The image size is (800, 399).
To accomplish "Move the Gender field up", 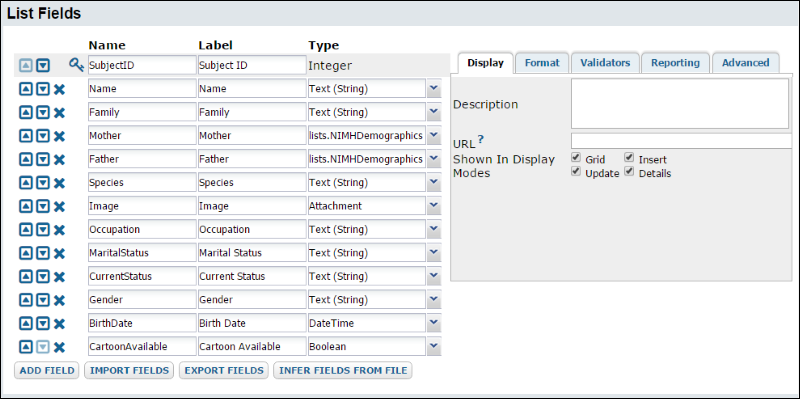I will coord(27,300).
